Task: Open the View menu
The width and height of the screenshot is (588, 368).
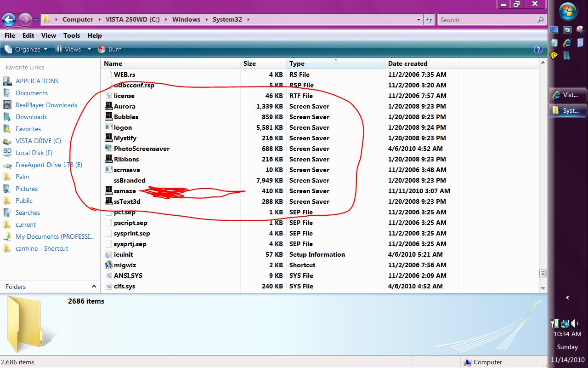Action: [x=49, y=35]
